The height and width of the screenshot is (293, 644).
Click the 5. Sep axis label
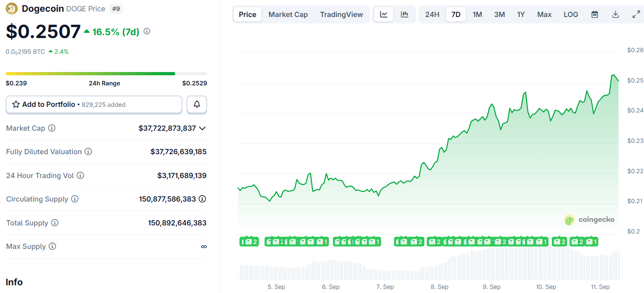(276, 287)
